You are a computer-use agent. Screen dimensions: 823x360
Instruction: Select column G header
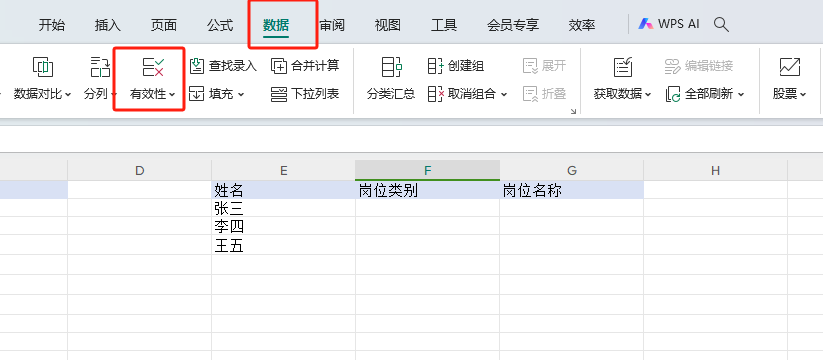point(572,171)
